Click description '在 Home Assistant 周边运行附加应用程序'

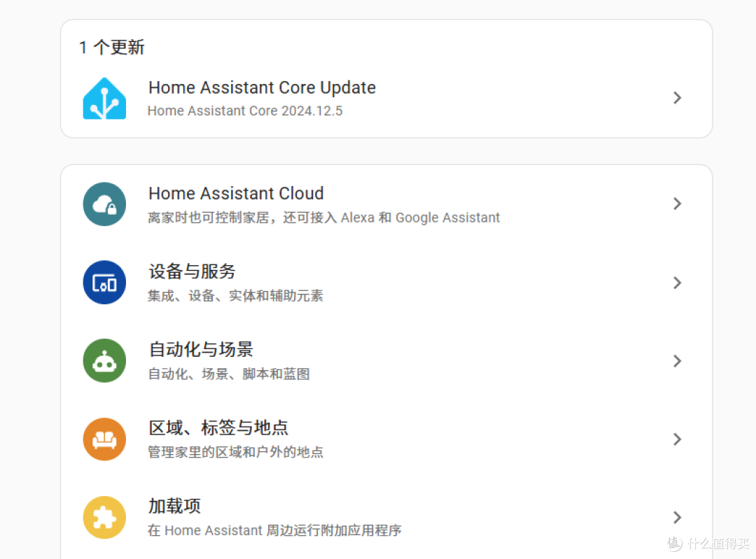click(x=274, y=530)
